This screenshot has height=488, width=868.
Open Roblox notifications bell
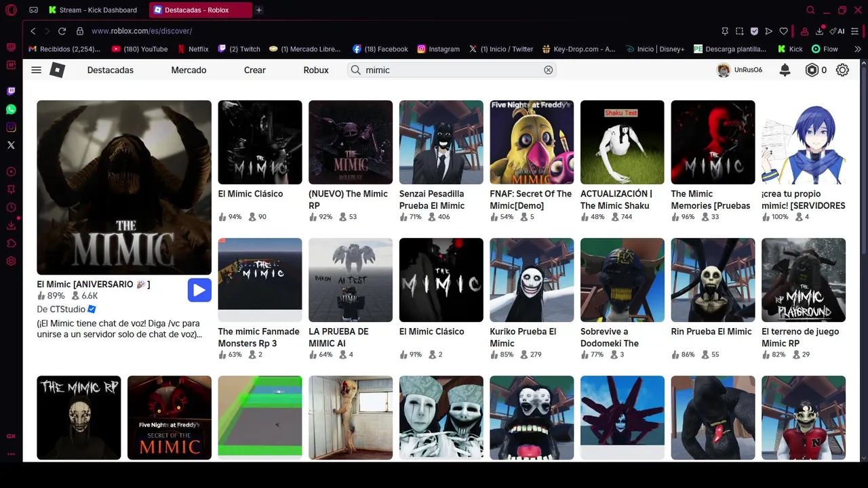pyautogui.click(x=785, y=70)
